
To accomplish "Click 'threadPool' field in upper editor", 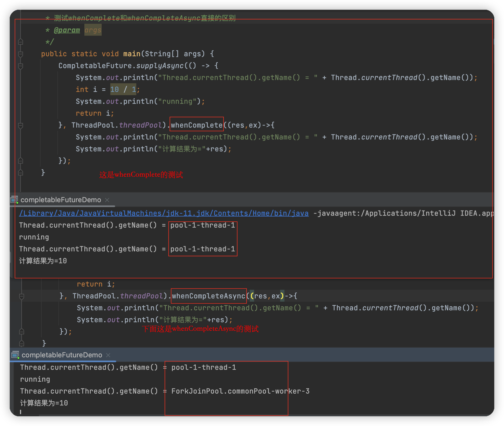I will point(140,125).
